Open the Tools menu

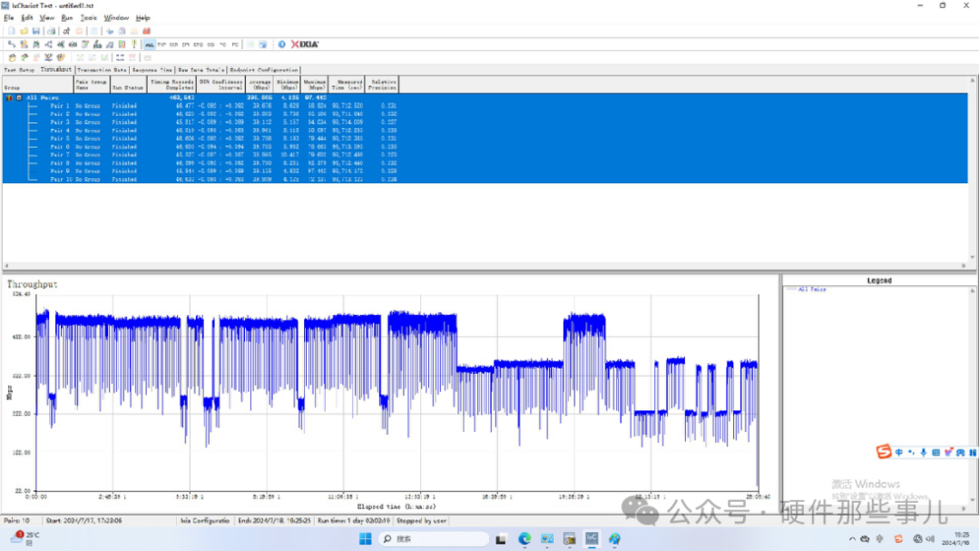tap(88, 17)
